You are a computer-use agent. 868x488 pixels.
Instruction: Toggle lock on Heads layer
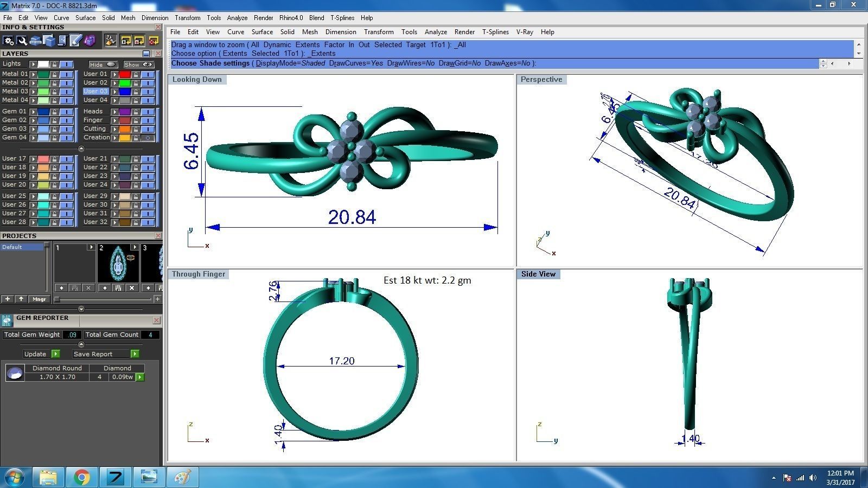click(136, 112)
